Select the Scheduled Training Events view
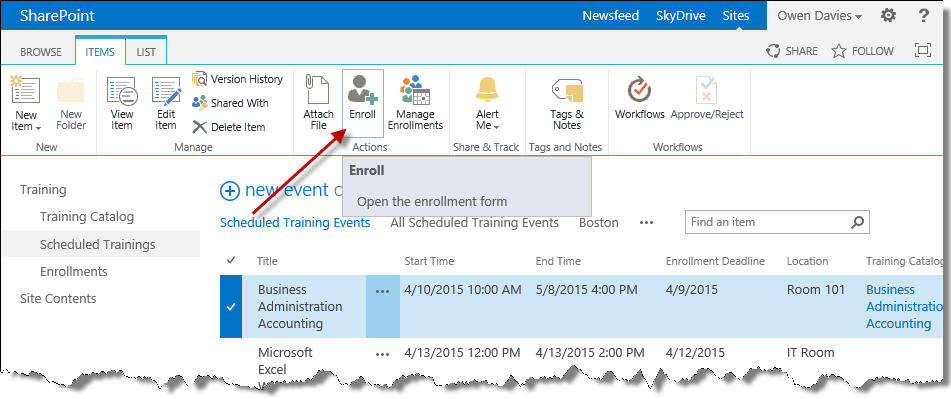 (x=295, y=223)
